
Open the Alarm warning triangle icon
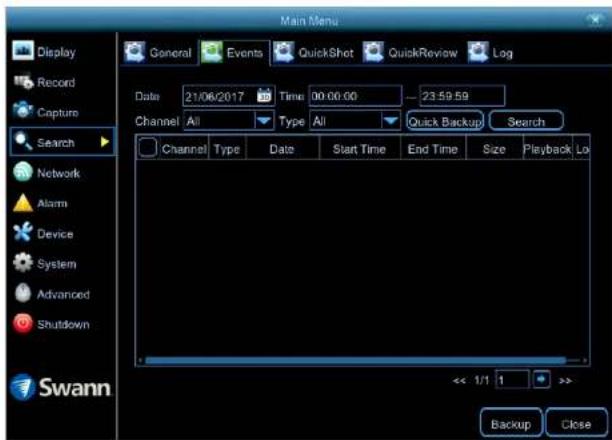coord(23,203)
